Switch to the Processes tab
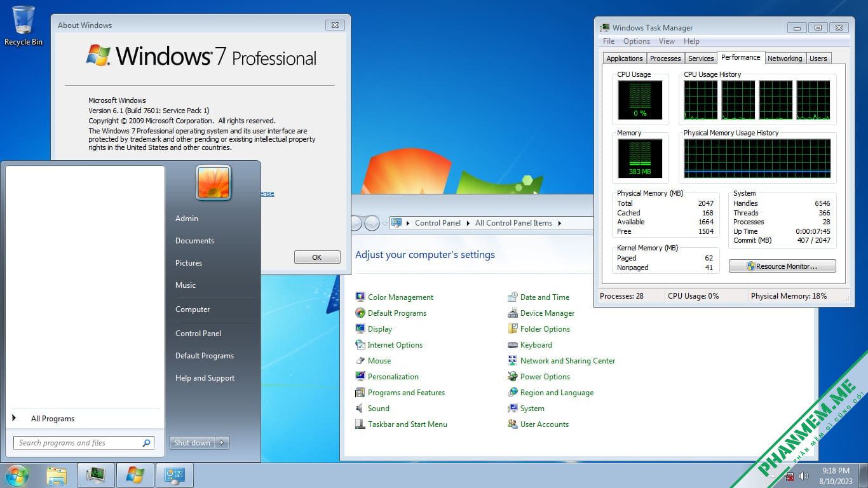Viewport: 868px width, 488px height. [x=665, y=58]
